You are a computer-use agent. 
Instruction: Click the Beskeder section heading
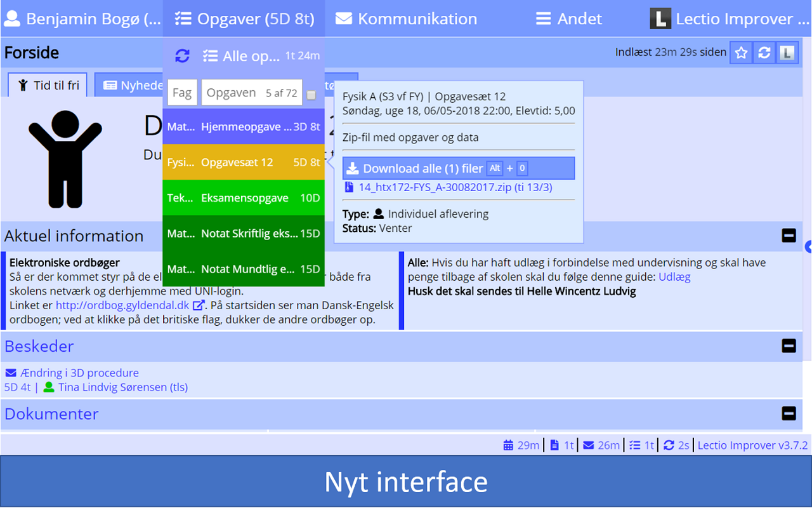39,346
